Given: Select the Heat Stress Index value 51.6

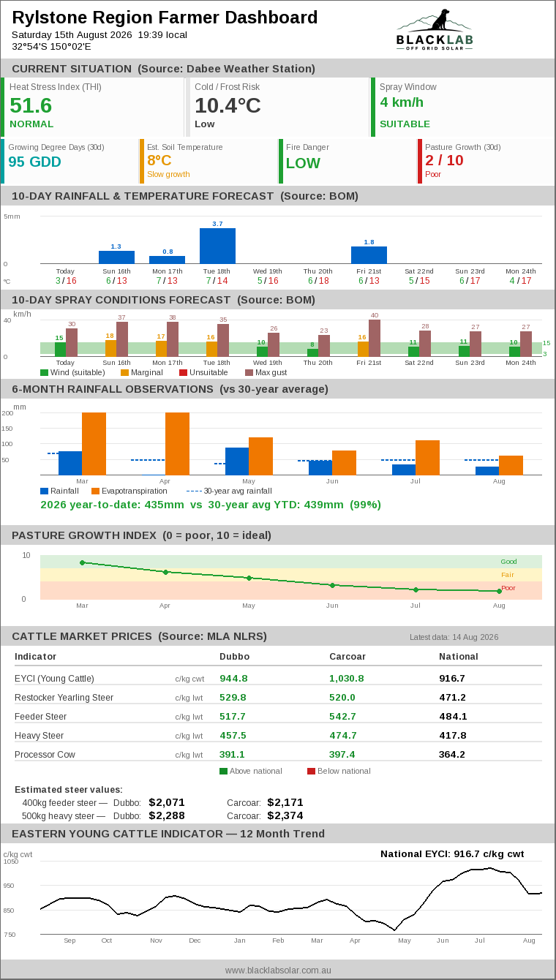Looking at the screenshot, I should tap(31, 105).
